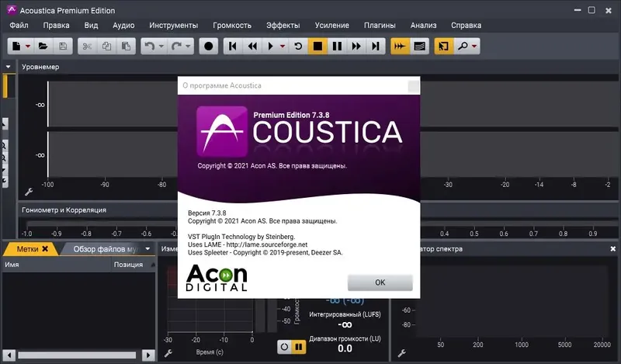Toggle the Loop playback button

[x=298, y=47]
